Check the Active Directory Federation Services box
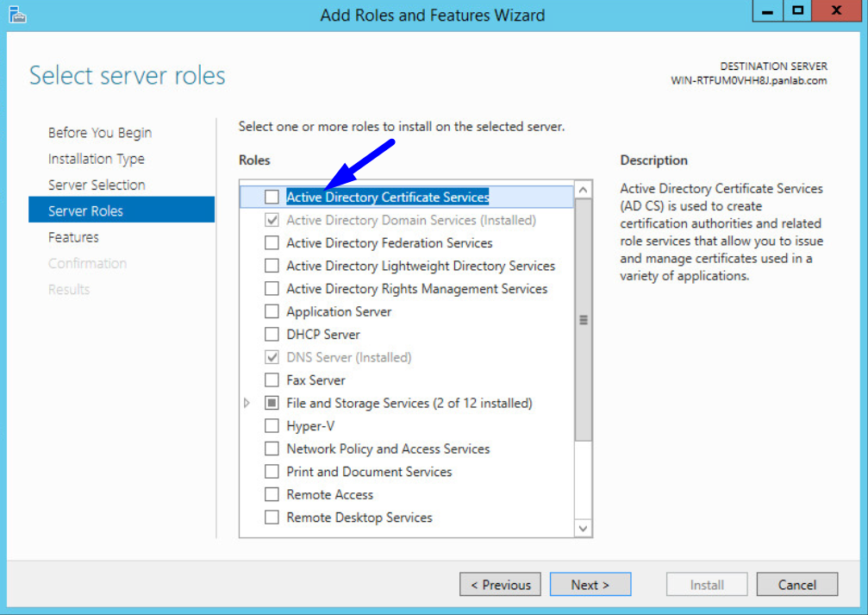This screenshot has height=615, width=868. coord(272,243)
